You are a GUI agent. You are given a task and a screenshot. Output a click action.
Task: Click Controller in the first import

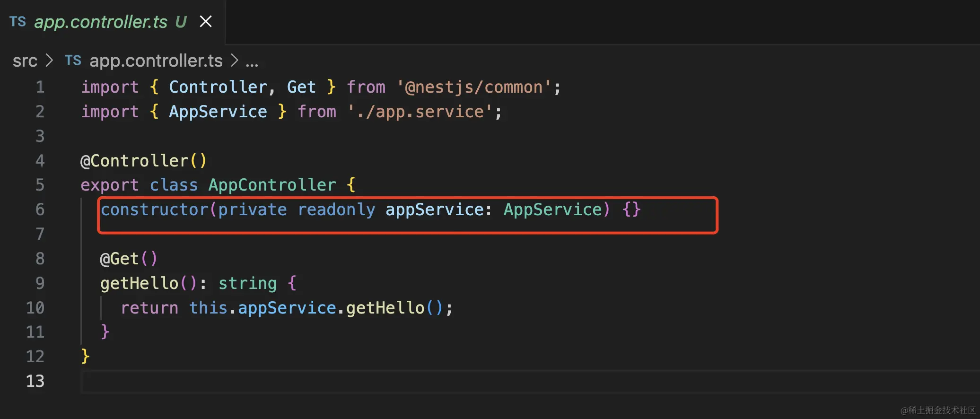tap(218, 87)
